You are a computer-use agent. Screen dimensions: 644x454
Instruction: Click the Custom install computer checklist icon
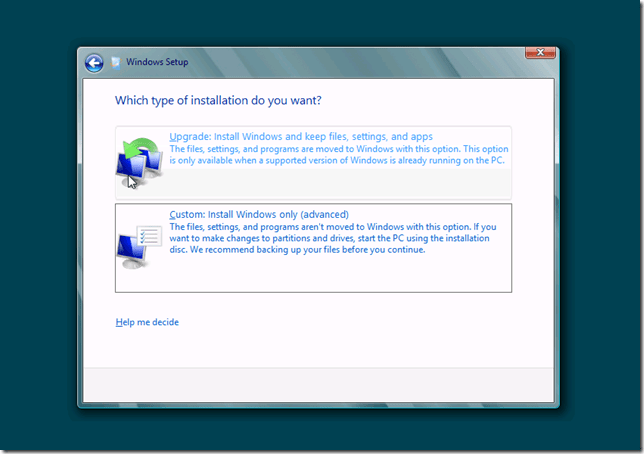[x=138, y=243]
